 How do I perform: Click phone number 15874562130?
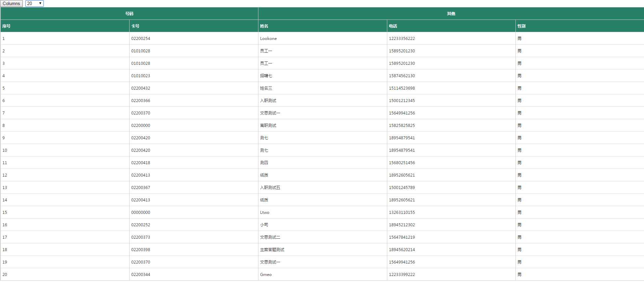click(402, 76)
